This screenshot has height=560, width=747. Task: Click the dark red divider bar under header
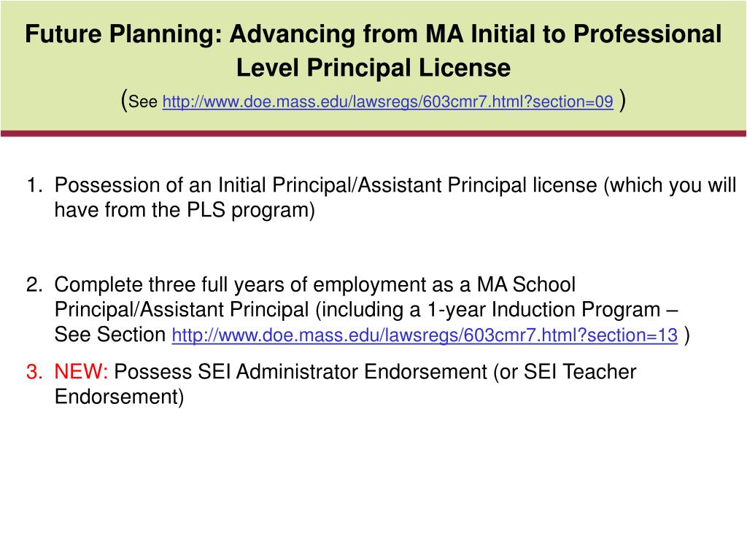[373, 134]
